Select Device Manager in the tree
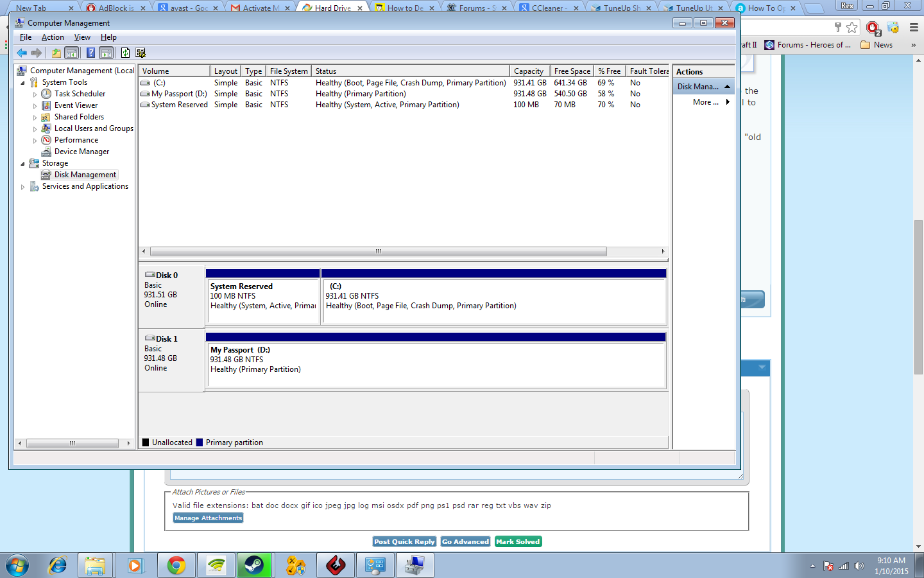 (81, 152)
